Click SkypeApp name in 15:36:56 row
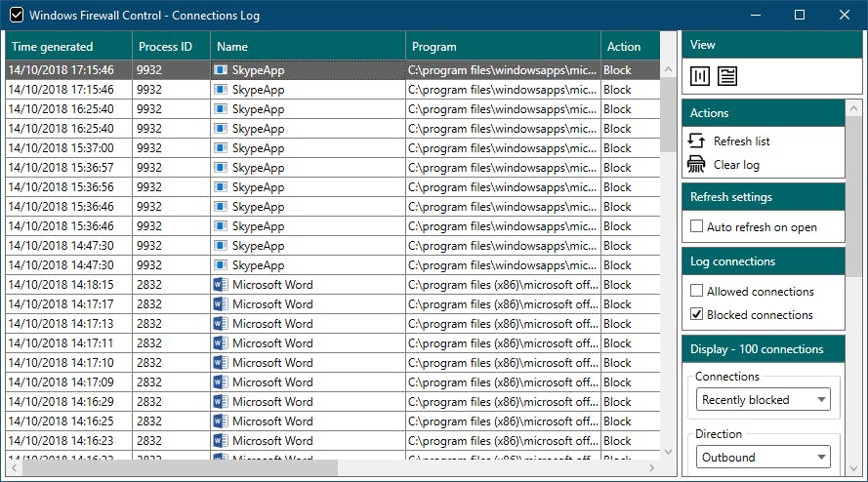 click(x=258, y=187)
